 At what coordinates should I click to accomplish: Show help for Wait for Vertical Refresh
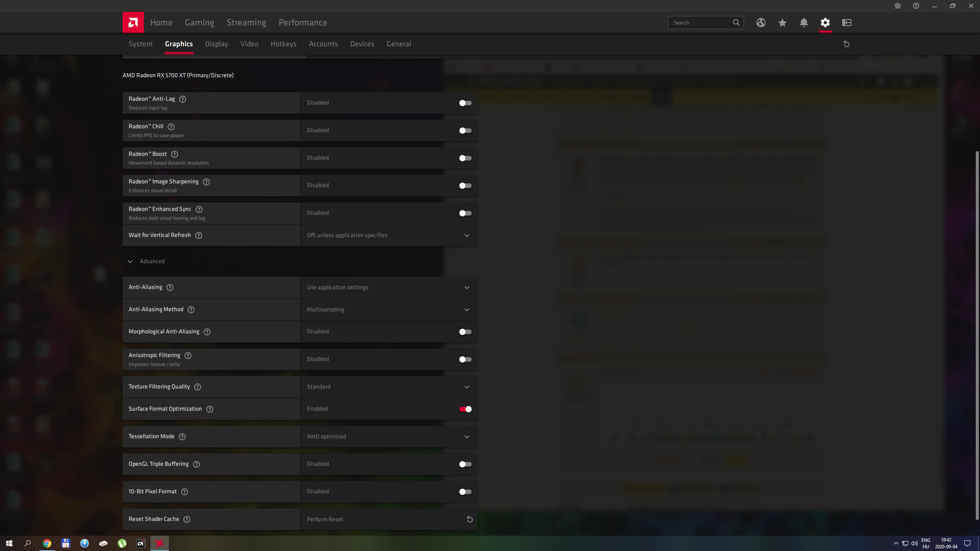[x=199, y=236]
